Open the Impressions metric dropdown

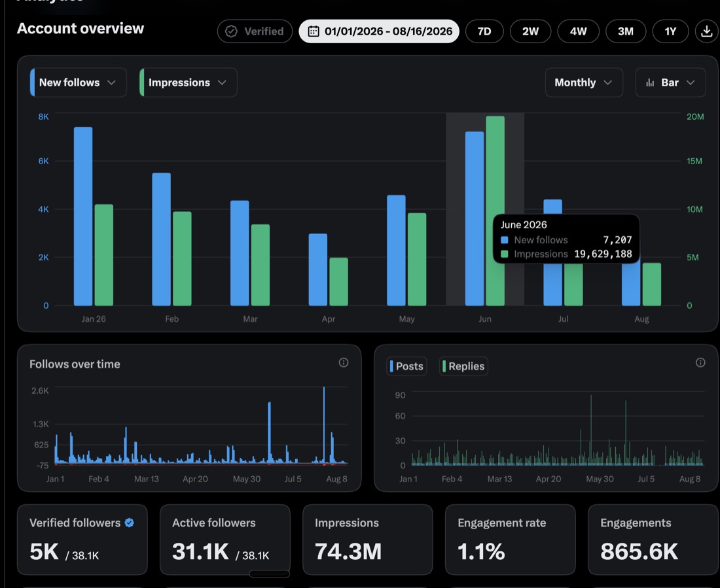[189, 82]
